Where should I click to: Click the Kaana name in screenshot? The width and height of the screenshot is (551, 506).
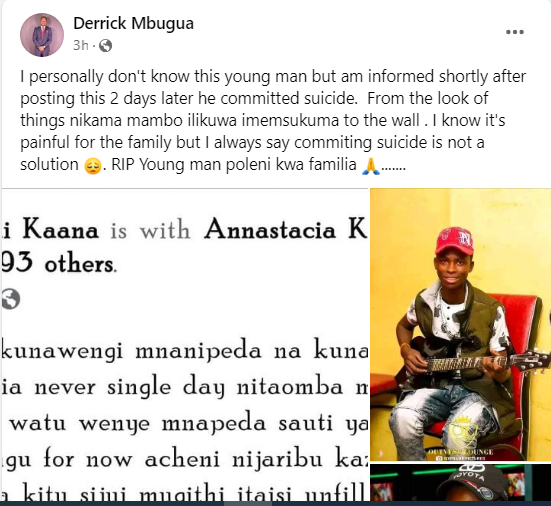click(60, 230)
